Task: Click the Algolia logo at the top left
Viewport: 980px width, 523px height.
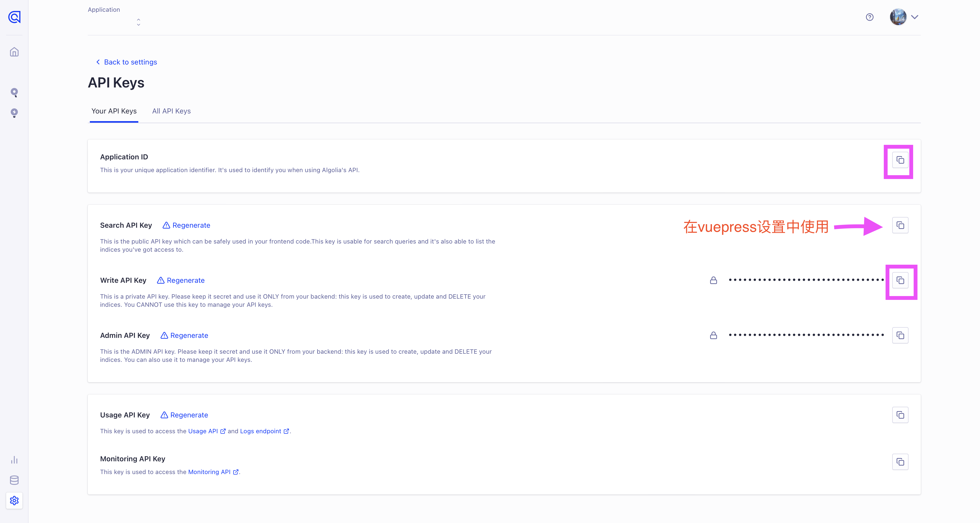Action: tap(14, 17)
